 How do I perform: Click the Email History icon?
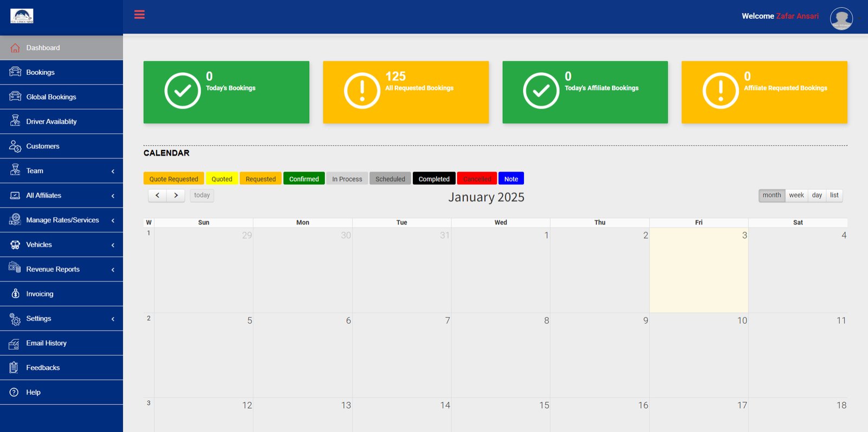pos(15,343)
